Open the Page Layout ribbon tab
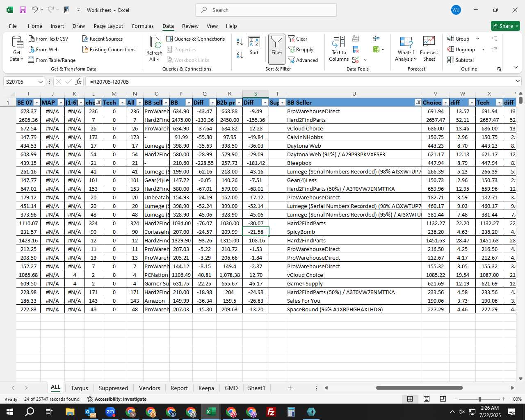This screenshot has width=525, height=420. coord(108,26)
